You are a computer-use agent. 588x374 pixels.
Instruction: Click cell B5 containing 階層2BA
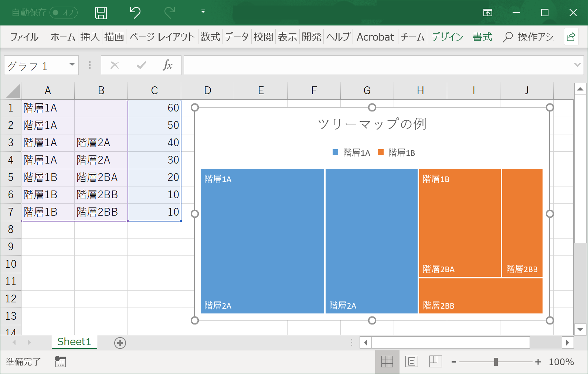(x=101, y=177)
